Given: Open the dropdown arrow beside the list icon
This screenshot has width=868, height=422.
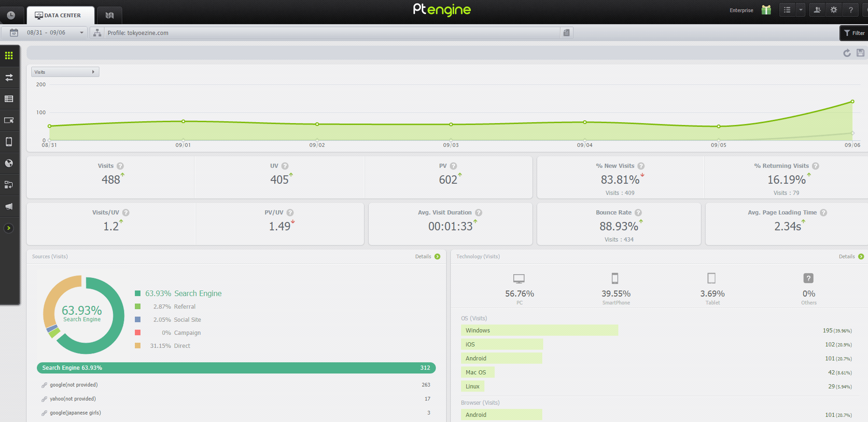Looking at the screenshot, I should 801,10.
